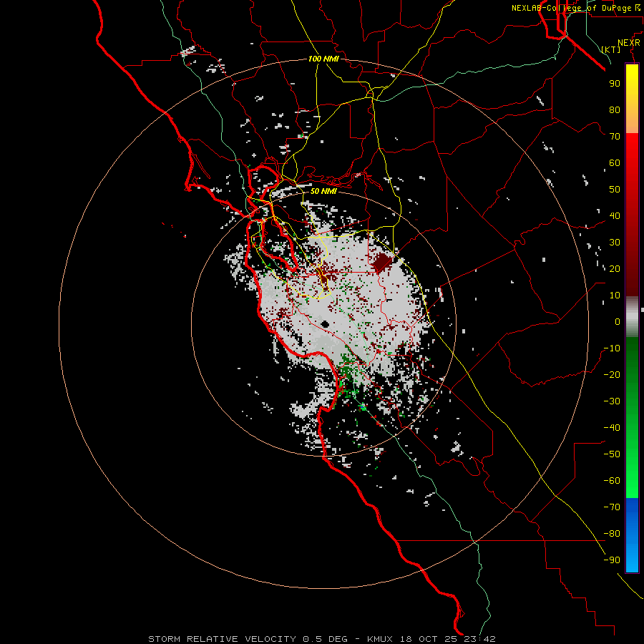Click the large dark red velocity block
This screenshot has width=644, height=644.
pos(381,263)
